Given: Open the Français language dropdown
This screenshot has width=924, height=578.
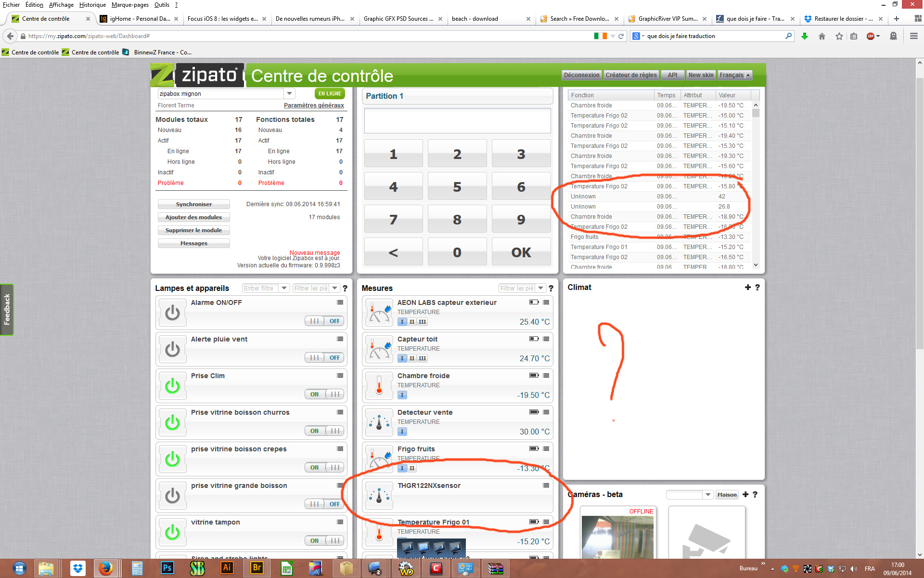Looking at the screenshot, I should pyautogui.click(x=735, y=75).
